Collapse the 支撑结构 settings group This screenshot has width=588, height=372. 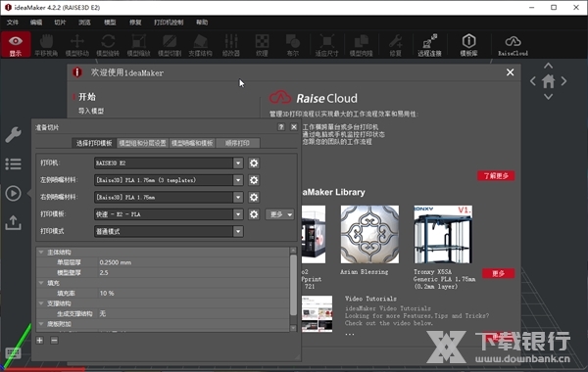coord(41,303)
